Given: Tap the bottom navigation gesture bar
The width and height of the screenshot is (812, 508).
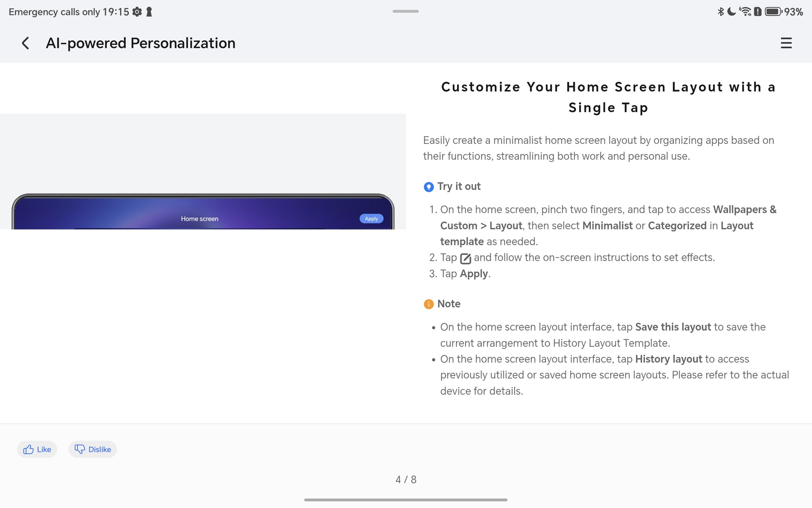Looking at the screenshot, I should 406,500.
